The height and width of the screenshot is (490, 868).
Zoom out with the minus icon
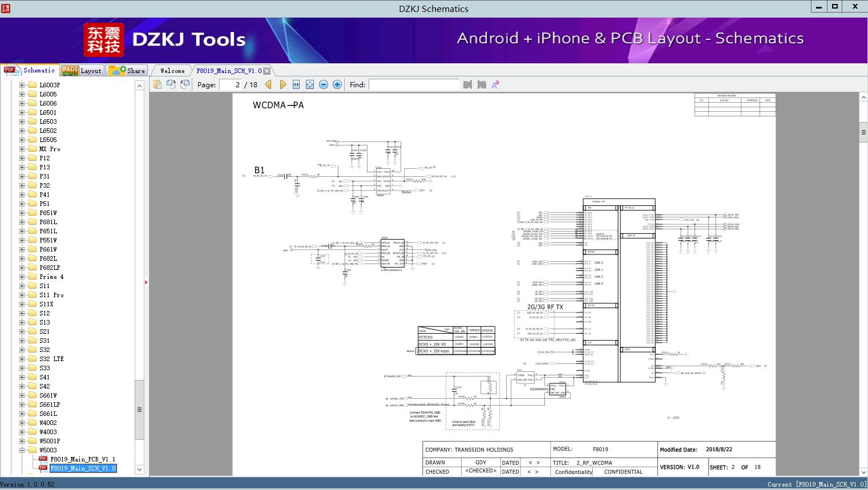(324, 84)
